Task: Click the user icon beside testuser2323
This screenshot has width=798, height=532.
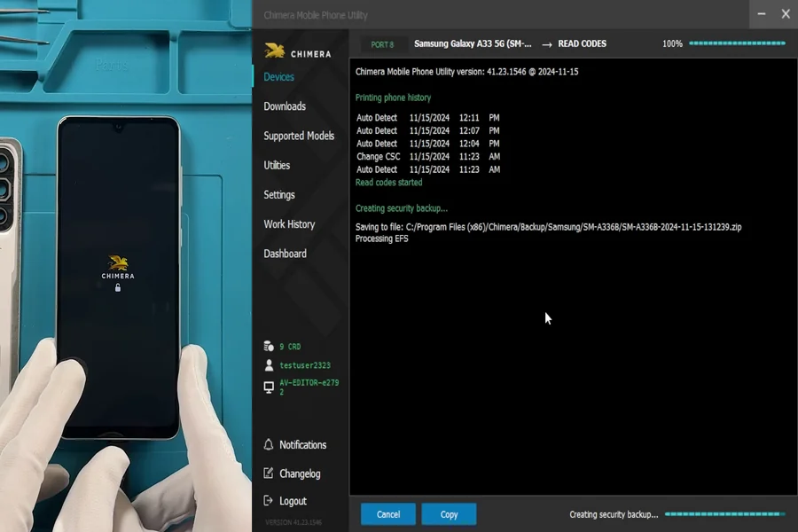Action: 269,365
